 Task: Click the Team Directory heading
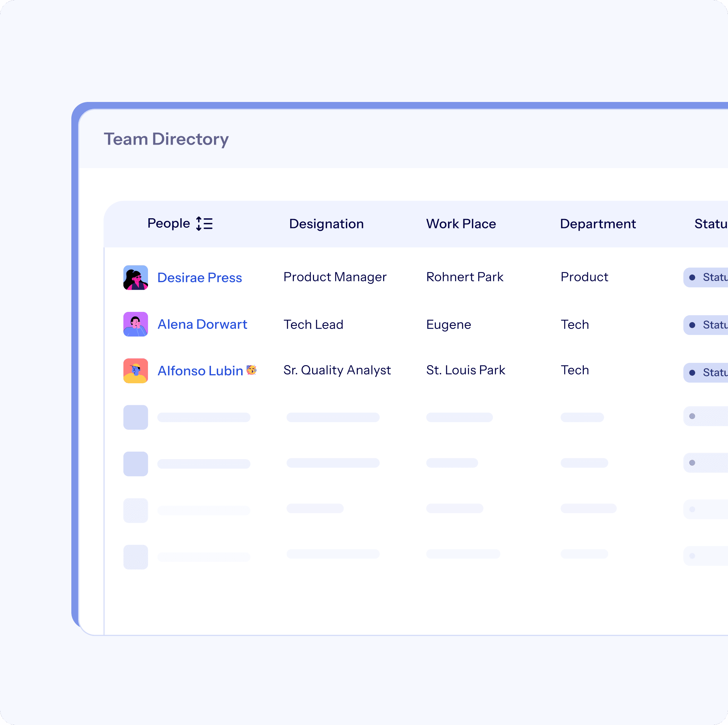click(166, 139)
